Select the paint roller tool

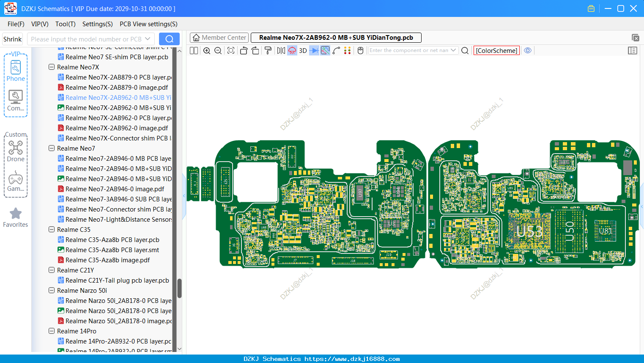click(268, 51)
